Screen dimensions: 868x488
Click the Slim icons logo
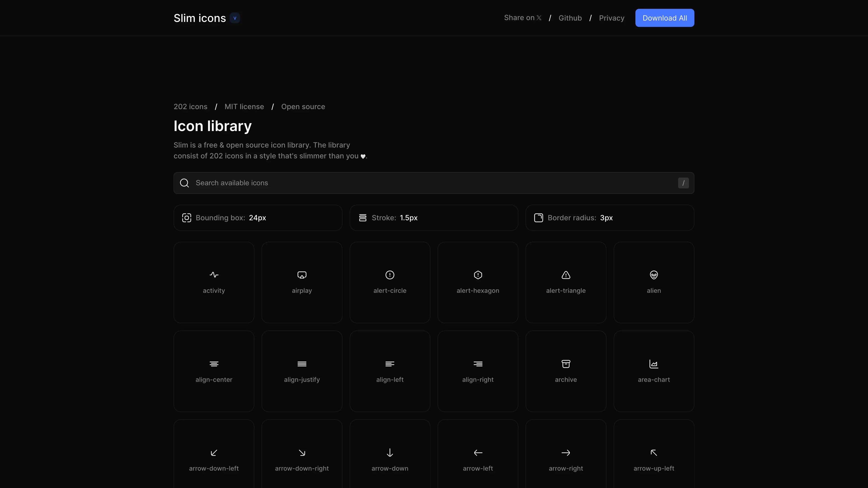click(199, 18)
